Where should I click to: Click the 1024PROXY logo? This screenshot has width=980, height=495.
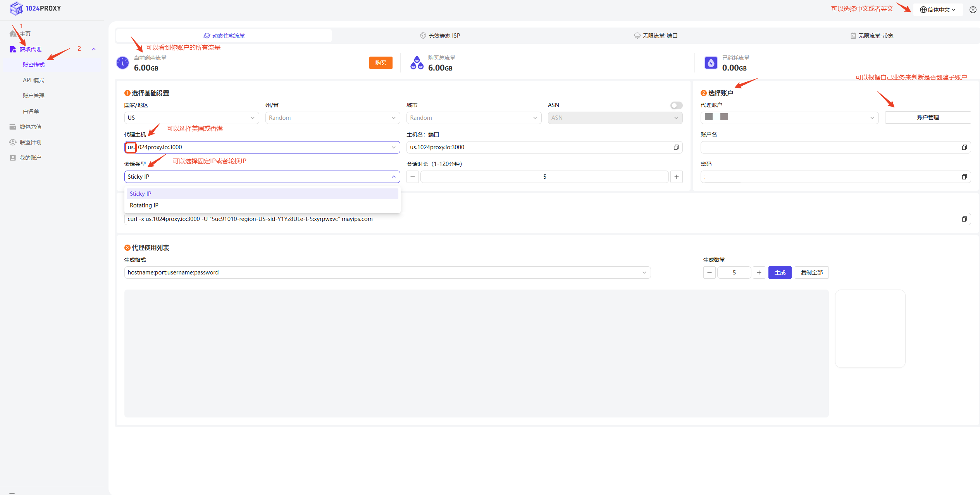(x=36, y=8)
